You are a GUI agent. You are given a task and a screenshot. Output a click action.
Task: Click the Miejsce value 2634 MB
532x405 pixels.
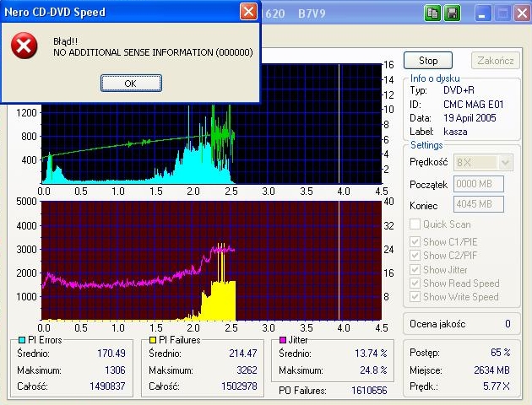click(492, 370)
